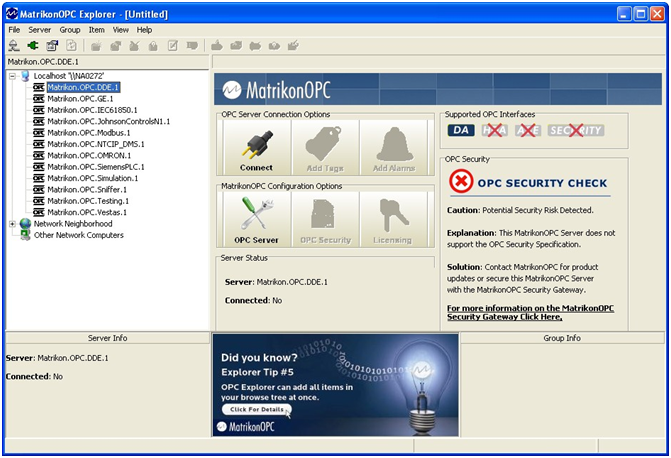671x458 pixels.
Task: Open the server properties toolbar icon
Action: 52,45
